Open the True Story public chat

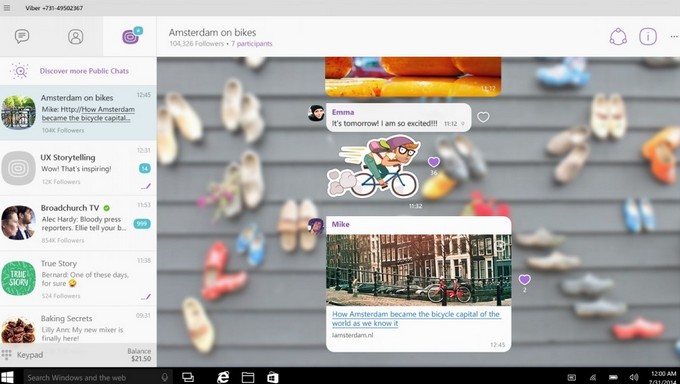[x=78, y=279]
